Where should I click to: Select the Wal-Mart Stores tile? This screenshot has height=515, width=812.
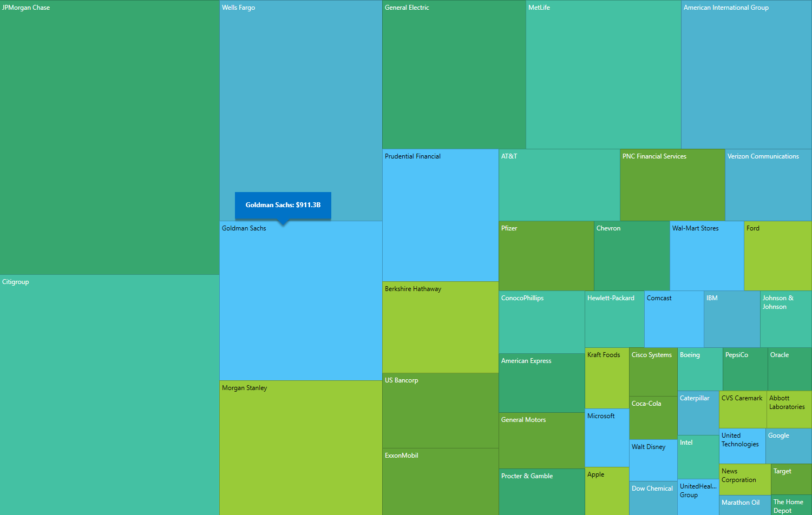pyautogui.click(x=707, y=256)
